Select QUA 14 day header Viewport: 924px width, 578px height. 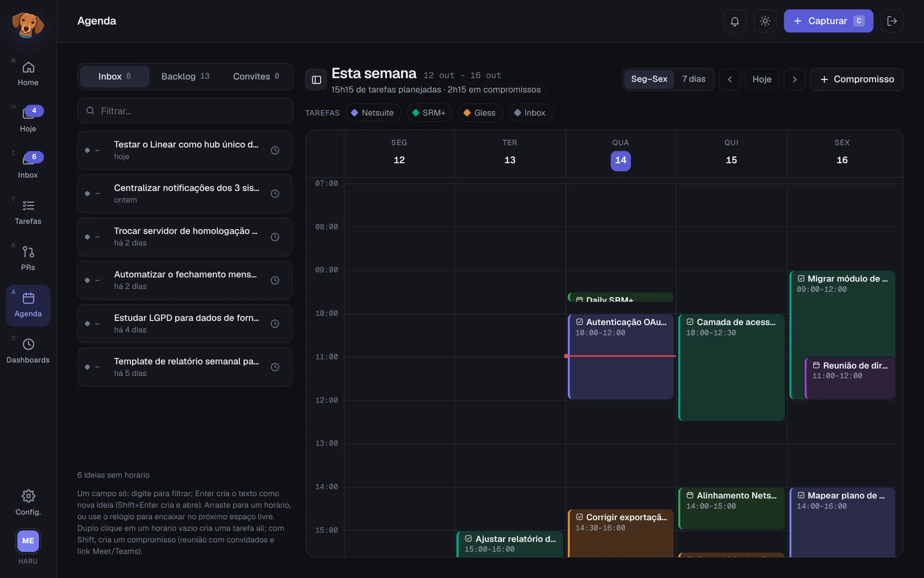[x=620, y=154]
